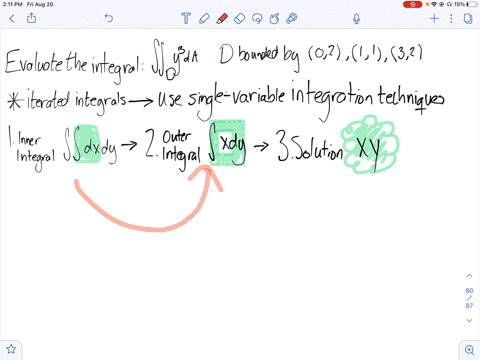Jump to next page with down chevron

469,320
